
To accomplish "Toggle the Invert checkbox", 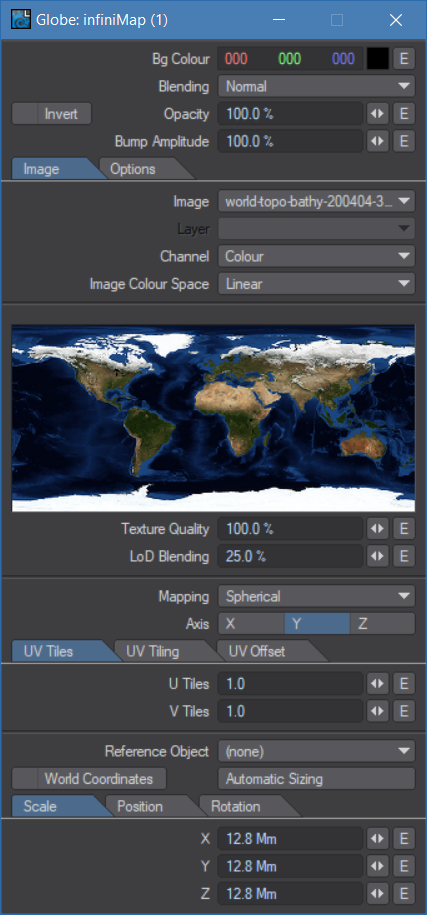I will pyautogui.click(x=52, y=114).
